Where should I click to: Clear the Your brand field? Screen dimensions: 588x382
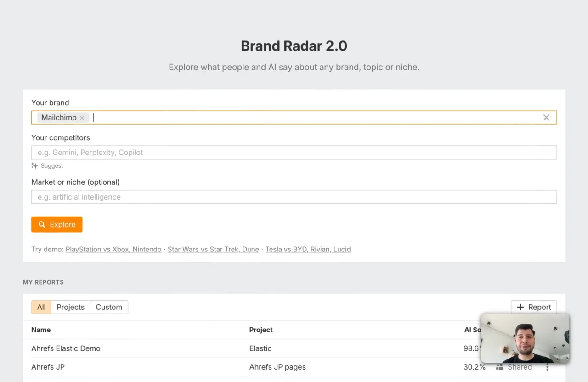coord(546,118)
